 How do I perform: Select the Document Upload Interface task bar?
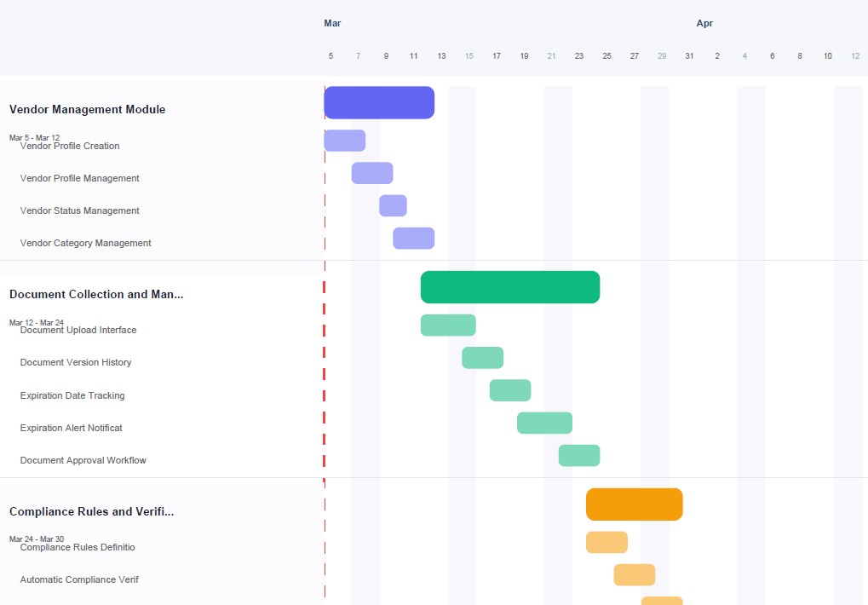click(x=447, y=324)
